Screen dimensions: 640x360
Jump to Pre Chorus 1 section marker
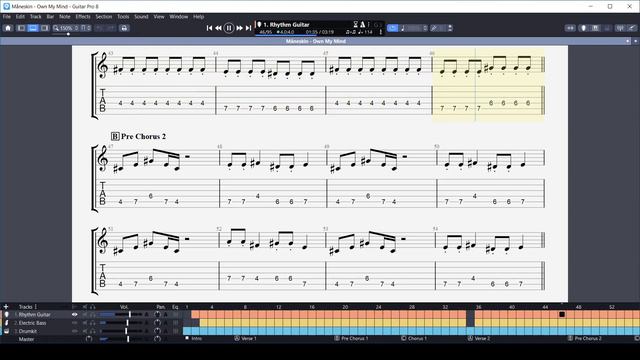351,338
